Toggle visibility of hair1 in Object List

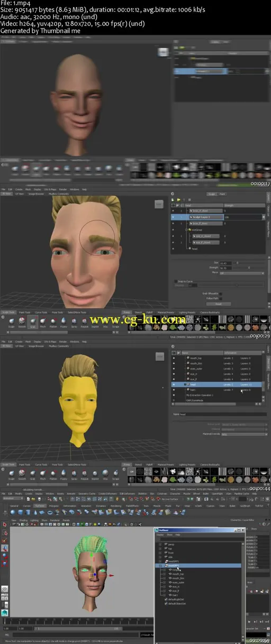point(174,390)
